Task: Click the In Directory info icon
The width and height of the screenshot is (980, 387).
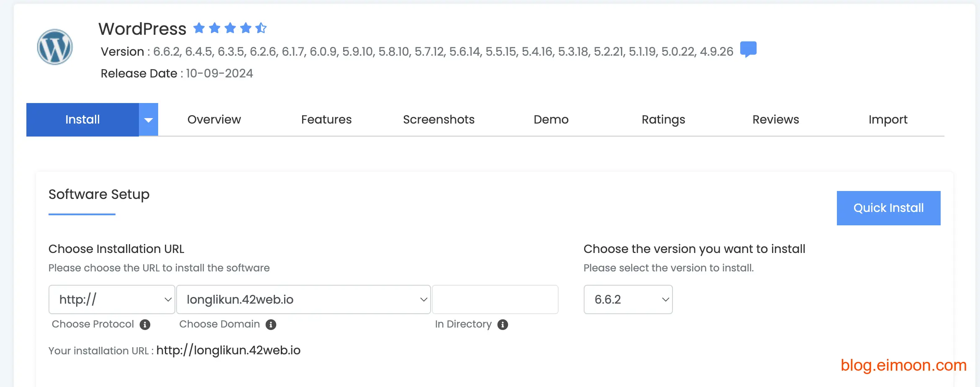Action: pyautogui.click(x=503, y=325)
